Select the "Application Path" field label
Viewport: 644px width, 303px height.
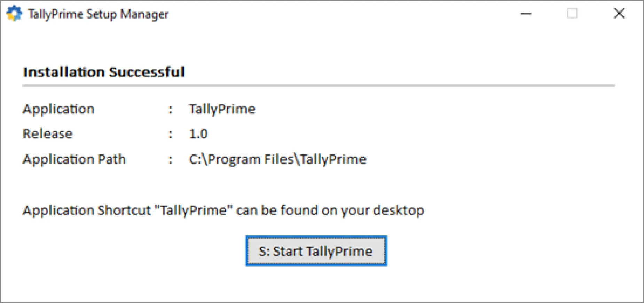(74, 159)
